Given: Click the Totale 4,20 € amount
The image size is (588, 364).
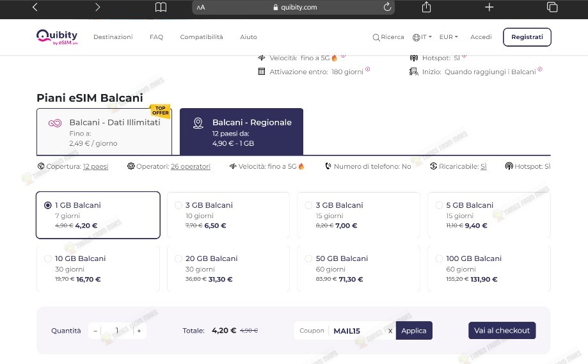Looking at the screenshot, I should pyautogui.click(x=224, y=331).
